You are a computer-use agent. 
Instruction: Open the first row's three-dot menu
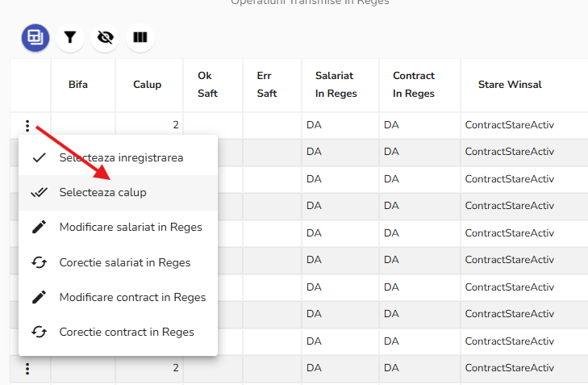click(27, 126)
